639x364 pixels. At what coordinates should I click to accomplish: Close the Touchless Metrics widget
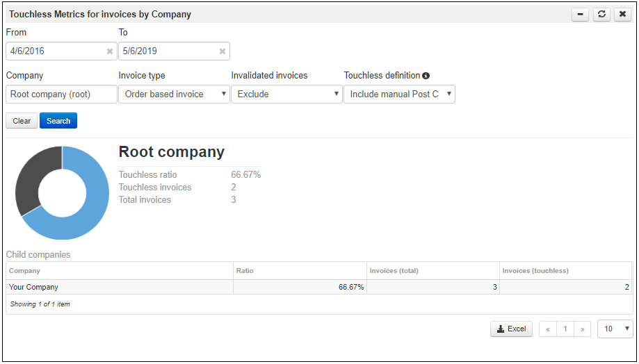(x=623, y=15)
